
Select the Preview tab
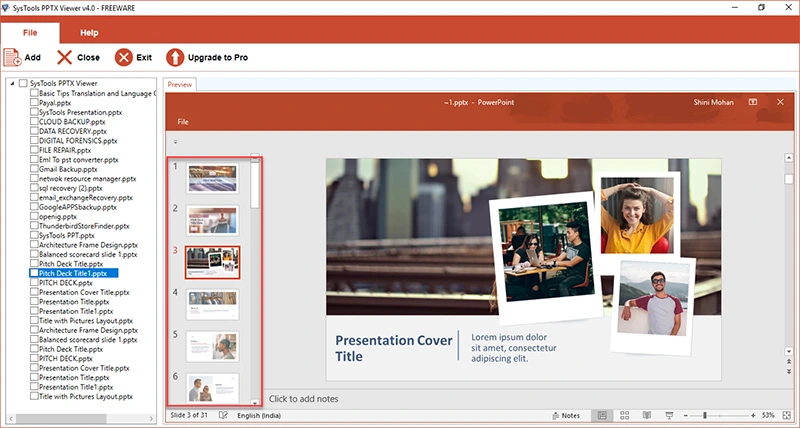pyautogui.click(x=180, y=85)
